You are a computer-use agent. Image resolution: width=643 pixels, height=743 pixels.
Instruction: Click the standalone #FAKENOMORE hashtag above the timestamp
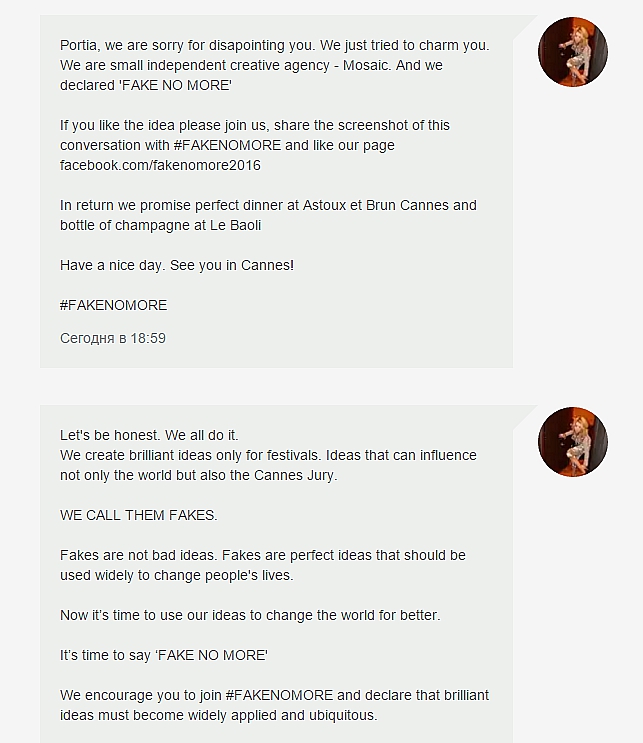coord(113,305)
